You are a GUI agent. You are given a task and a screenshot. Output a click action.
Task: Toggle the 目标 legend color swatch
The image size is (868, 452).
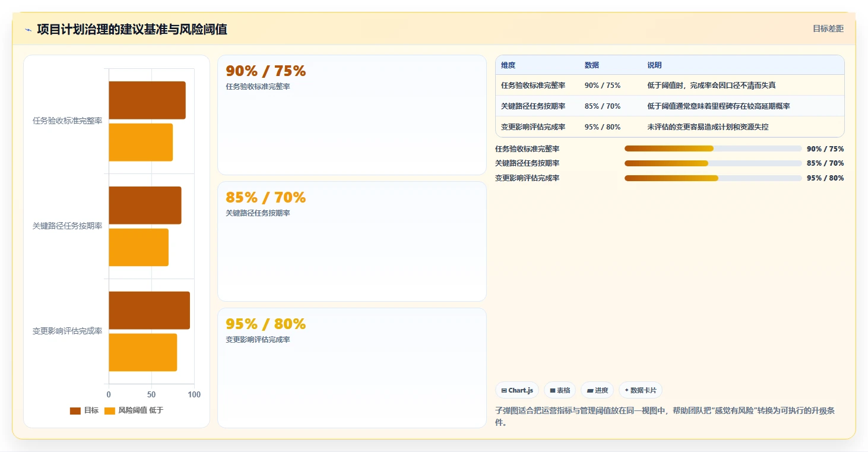[x=75, y=410]
